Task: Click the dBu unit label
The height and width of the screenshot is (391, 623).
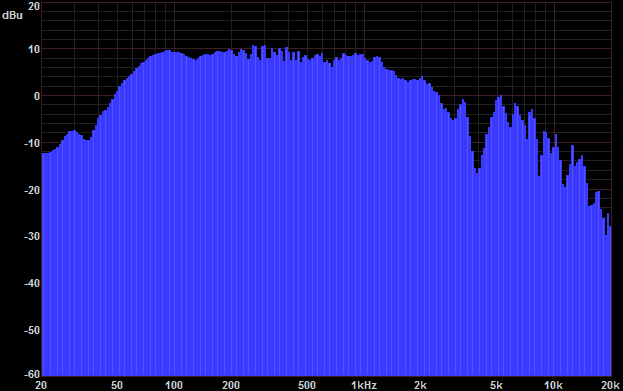Action: tap(12, 15)
